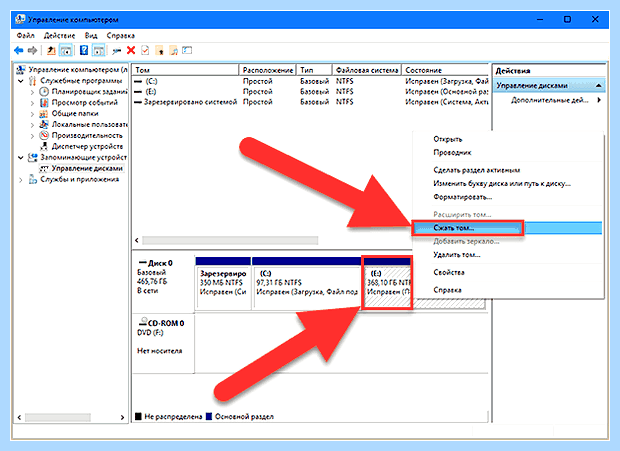Click the Performance icon in tree

pyautogui.click(x=44, y=136)
